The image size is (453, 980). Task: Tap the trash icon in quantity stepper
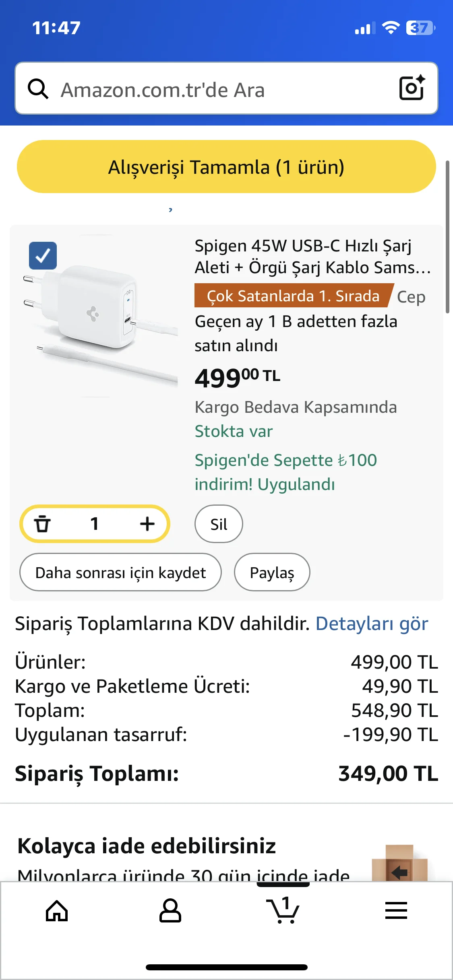point(42,524)
